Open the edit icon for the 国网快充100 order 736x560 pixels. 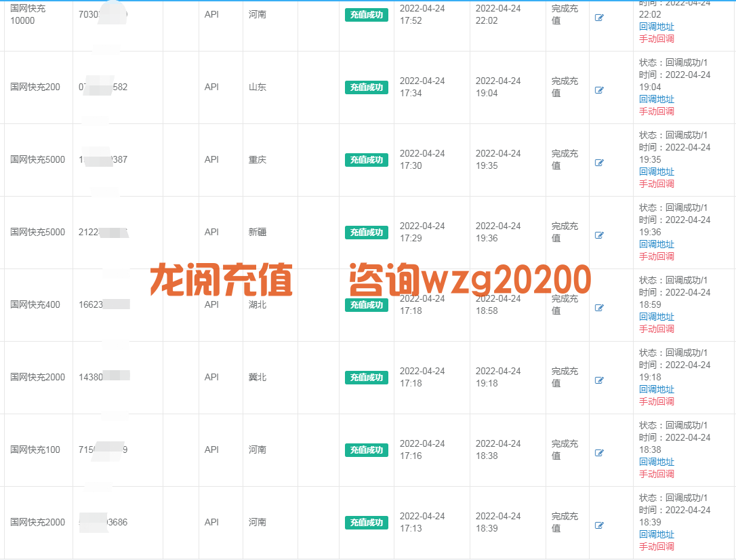(x=599, y=453)
